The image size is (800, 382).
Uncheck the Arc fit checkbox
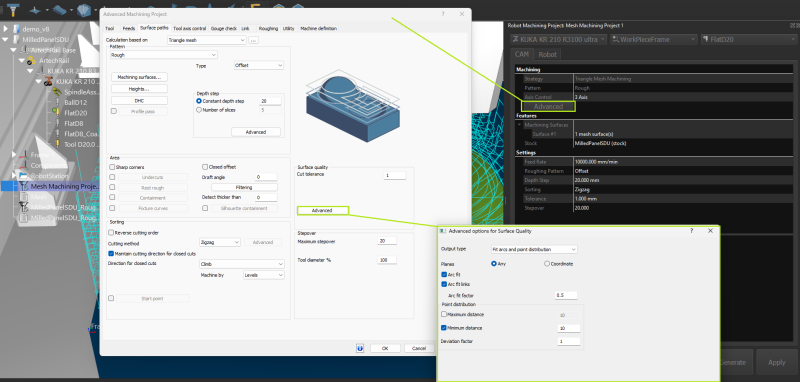(444, 274)
